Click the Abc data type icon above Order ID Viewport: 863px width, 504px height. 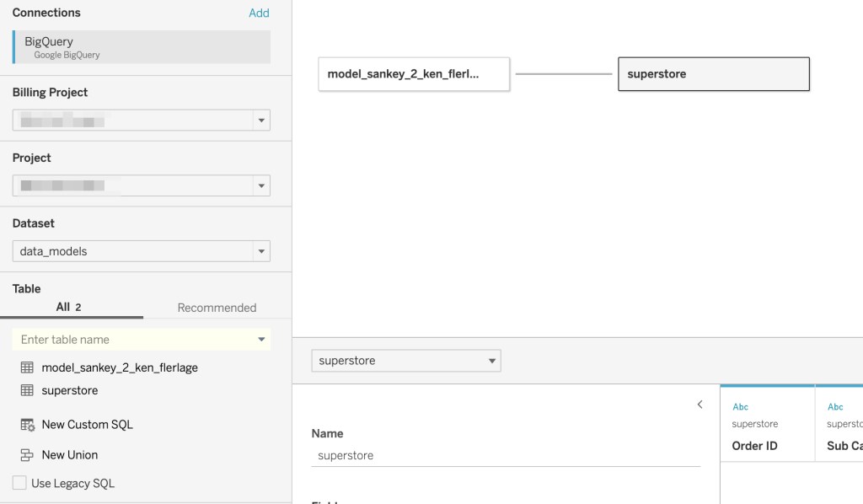(740, 407)
